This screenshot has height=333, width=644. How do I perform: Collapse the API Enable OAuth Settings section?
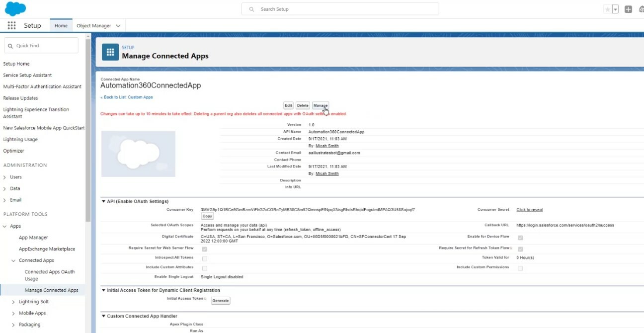point(103,202)
